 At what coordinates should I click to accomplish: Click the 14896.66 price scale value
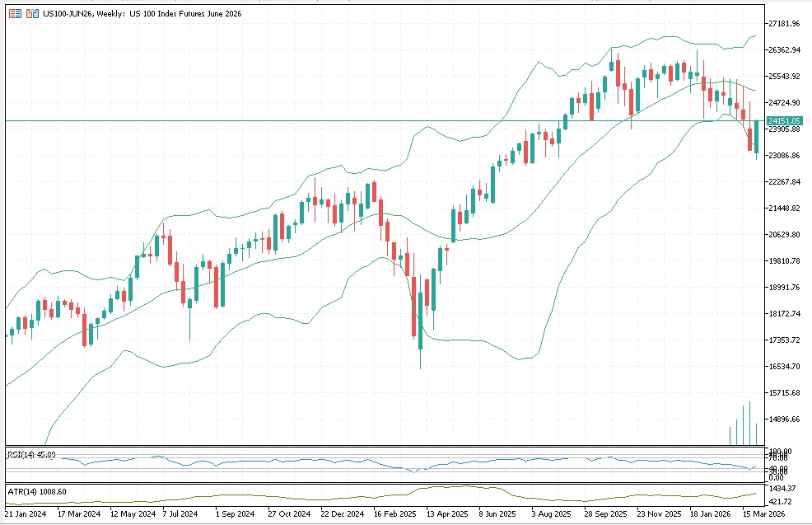[784, 420]
